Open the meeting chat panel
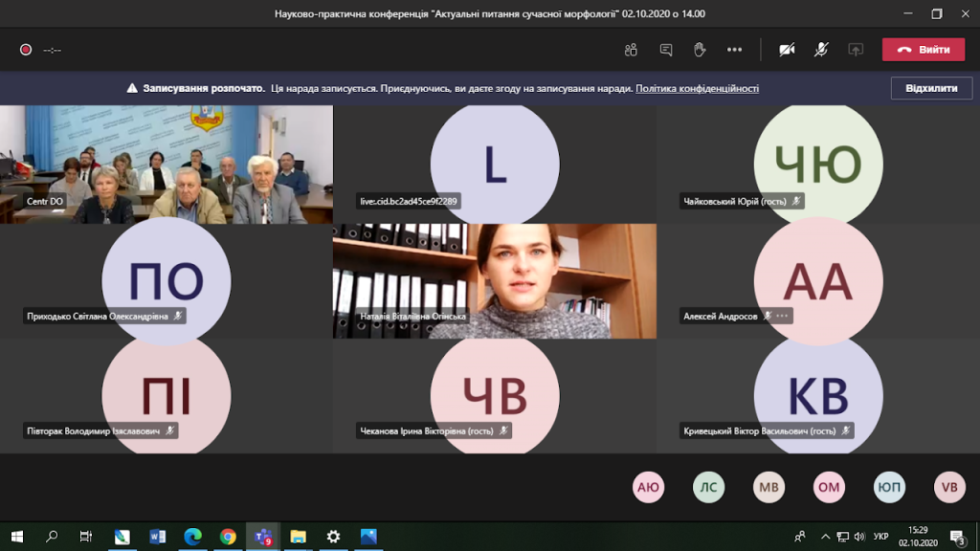The height and width of the screenshot is (551, 980). (666, 50)
